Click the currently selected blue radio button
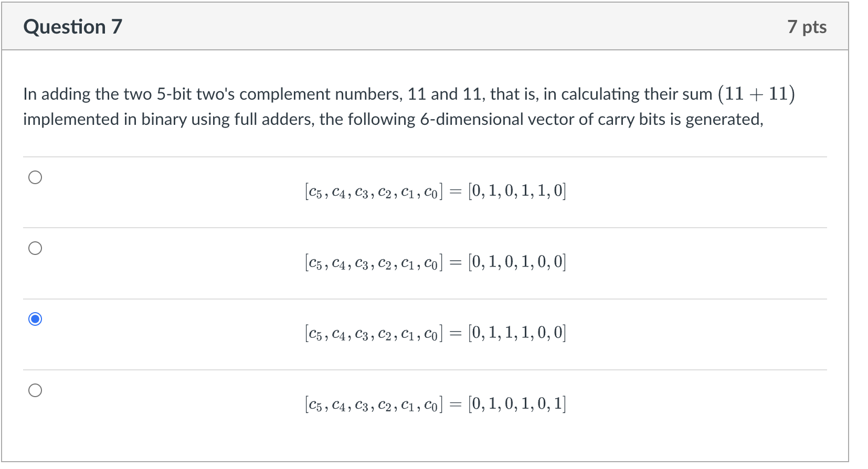The height and width of the screenshot is (469, 868). click(35, 318)
